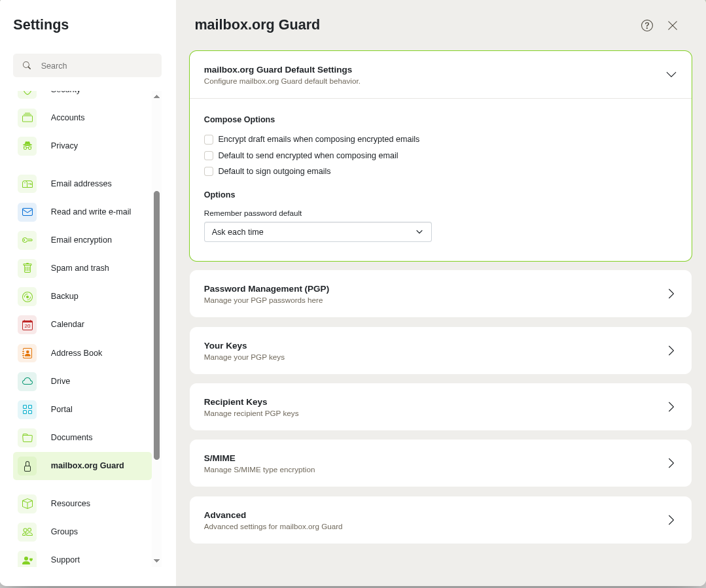This screenshot has height=588, width=706.
Task: Click the Support person icon
Action: [x=27, y=560]
